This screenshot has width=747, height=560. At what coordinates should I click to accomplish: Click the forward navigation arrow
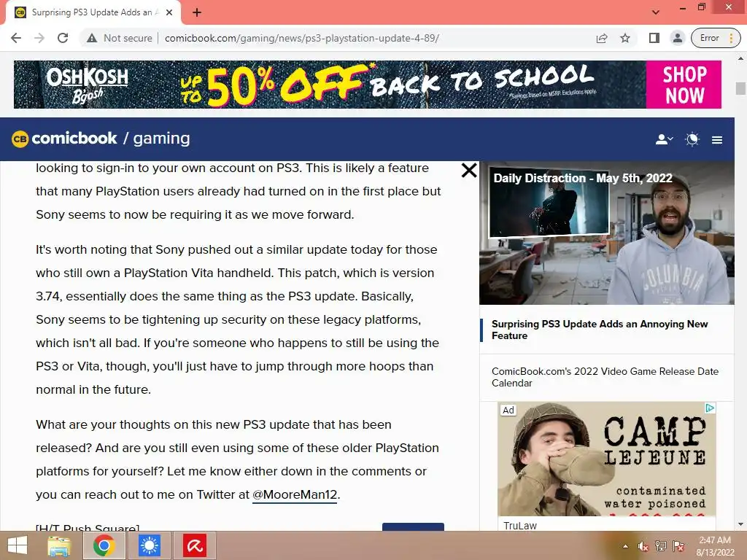39,38
